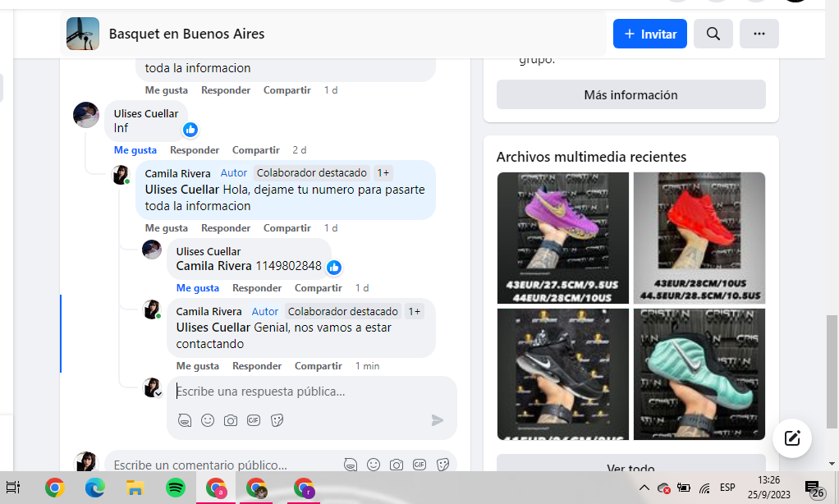
Task: Insert emoji in the public reply box
Action: [x=208, y=420]
